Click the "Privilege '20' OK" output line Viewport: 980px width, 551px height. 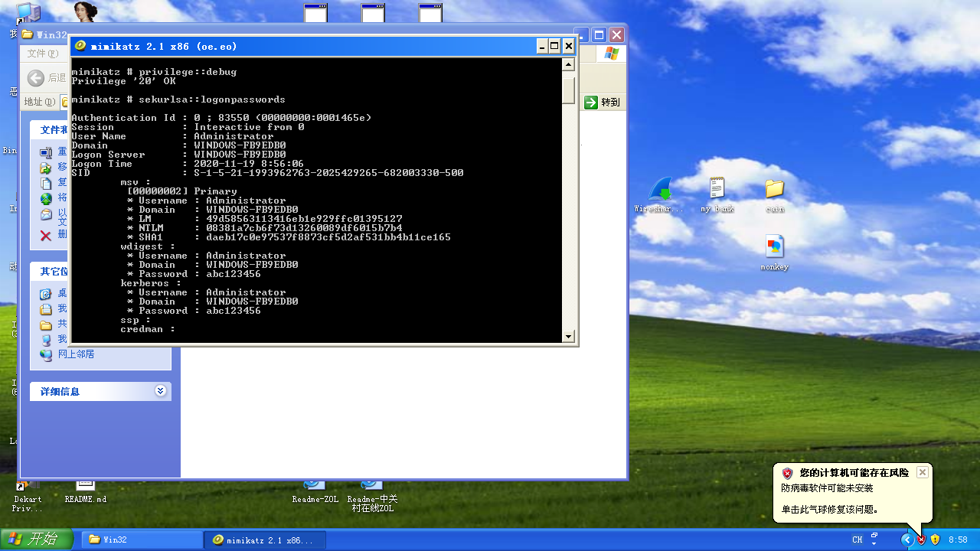(123, 81)
